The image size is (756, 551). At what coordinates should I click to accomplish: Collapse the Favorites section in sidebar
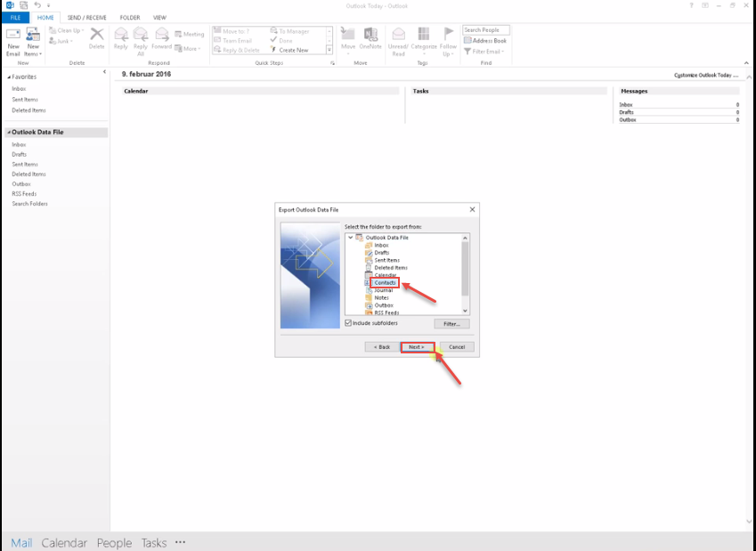tap(9, 77)
